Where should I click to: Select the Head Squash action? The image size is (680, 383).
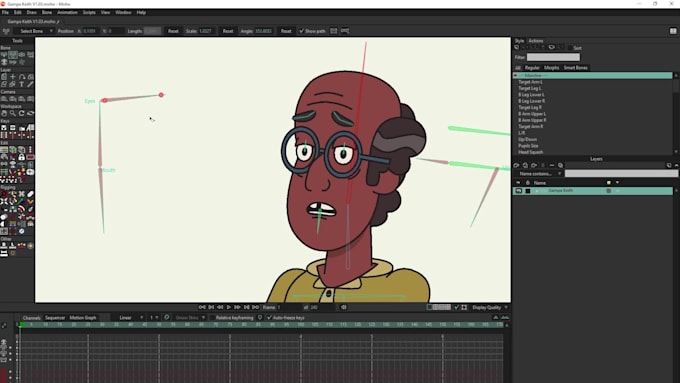tap(530, 152)
